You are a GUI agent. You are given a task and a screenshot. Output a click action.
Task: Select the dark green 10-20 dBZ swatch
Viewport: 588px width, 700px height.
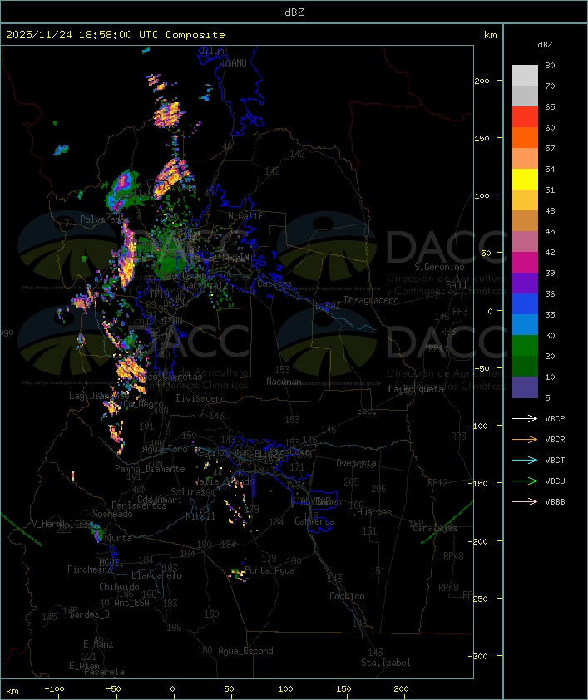[x=525, y=366]
